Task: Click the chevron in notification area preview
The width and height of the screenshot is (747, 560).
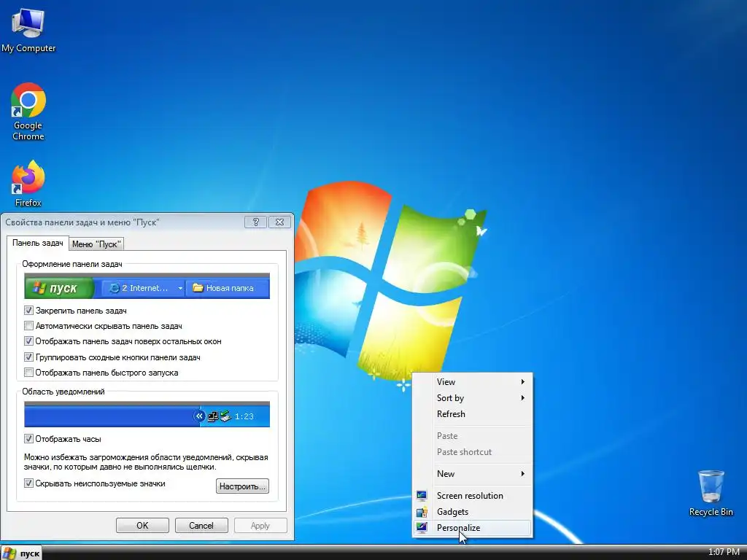Action: point(199,416)
